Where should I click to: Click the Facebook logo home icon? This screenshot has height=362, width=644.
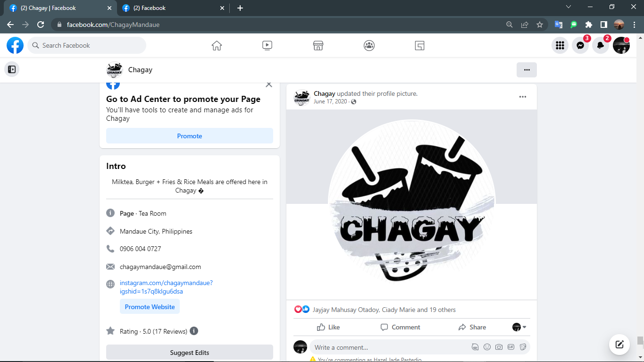click(x=15, y=45)
